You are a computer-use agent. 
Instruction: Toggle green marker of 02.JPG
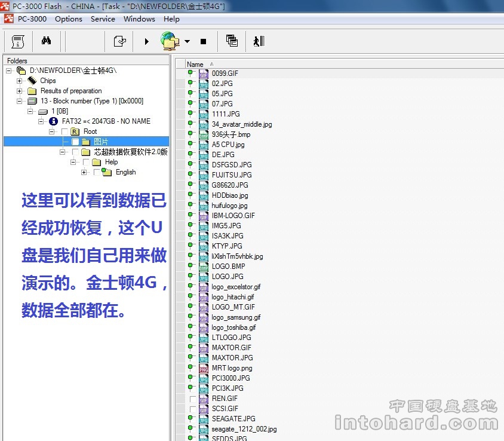click(x=190, y=84)
